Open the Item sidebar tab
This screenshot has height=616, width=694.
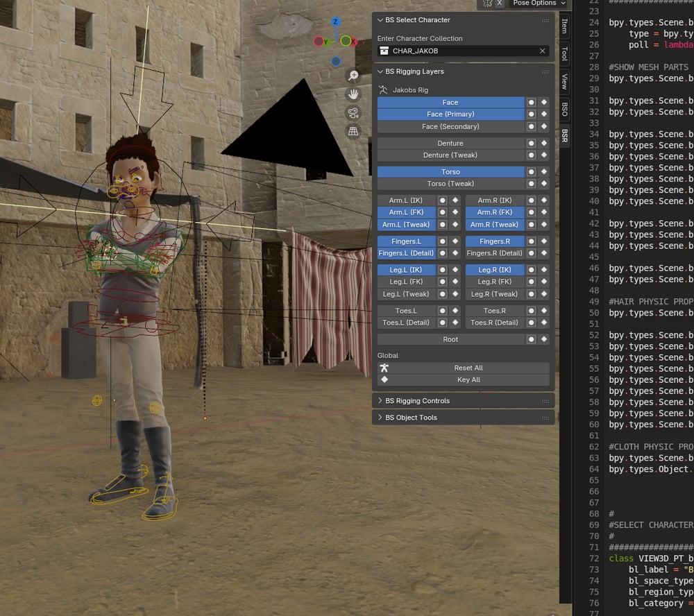[x=564, y=26]
